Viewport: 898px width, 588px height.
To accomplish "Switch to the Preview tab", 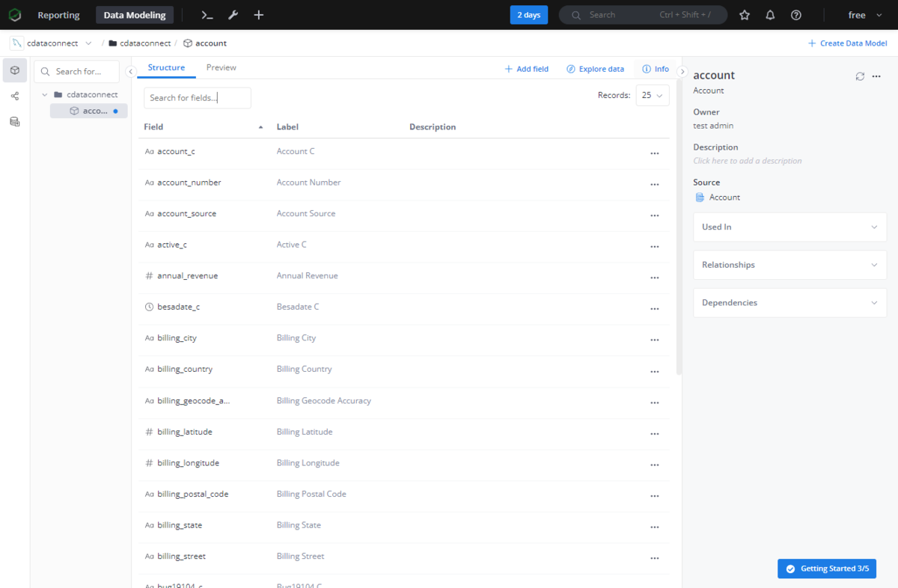I will (222, 67).
